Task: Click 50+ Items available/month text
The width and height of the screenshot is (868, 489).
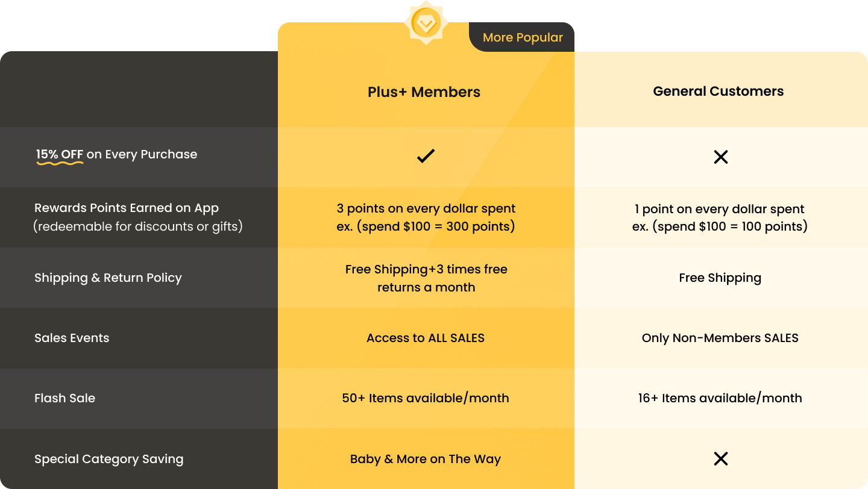Action: 426,398
